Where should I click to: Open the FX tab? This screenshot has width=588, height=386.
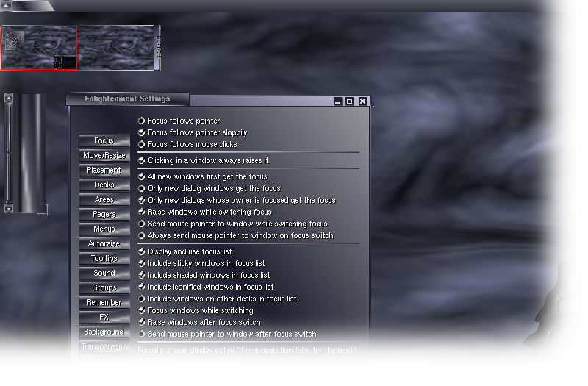click(104, 318)
